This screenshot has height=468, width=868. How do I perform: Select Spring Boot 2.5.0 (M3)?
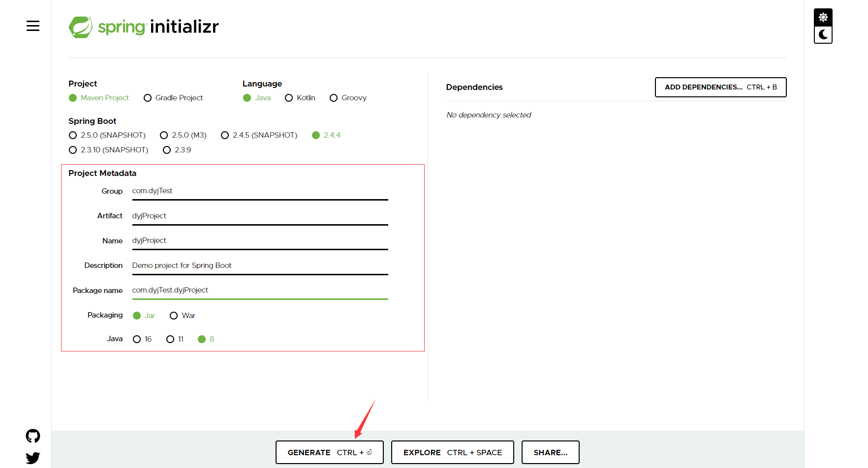(183, 135)
